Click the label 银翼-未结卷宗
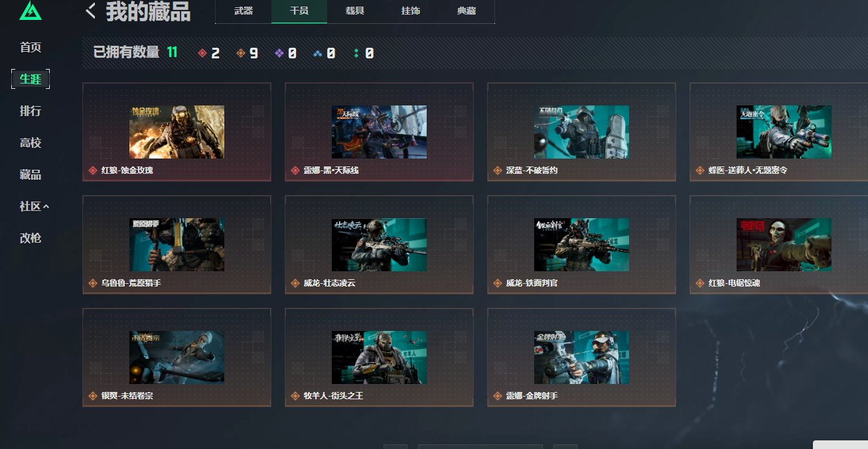 pyautogui.click(x=127, y=396)
